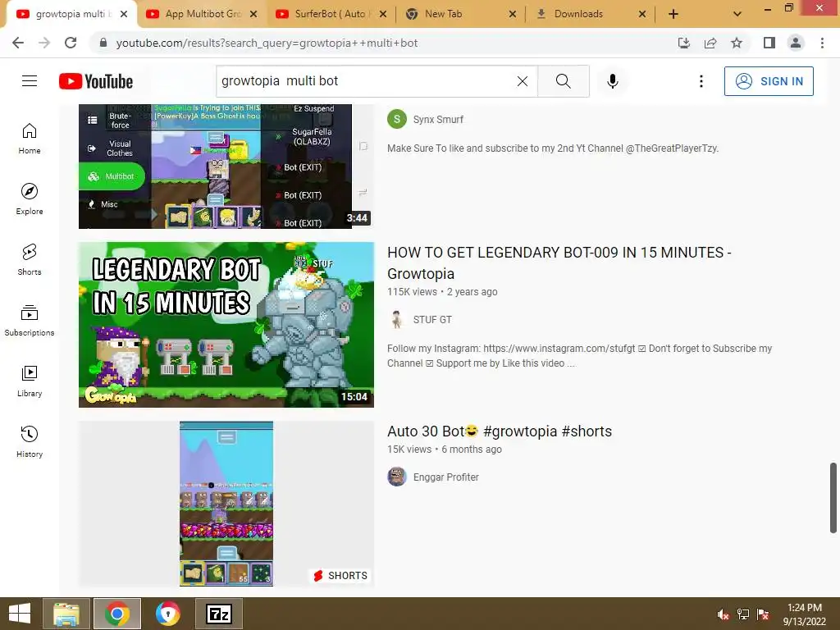Open Synx Smurf channel avatar
This screenshot has width=840, height=630.
(397, 119)
